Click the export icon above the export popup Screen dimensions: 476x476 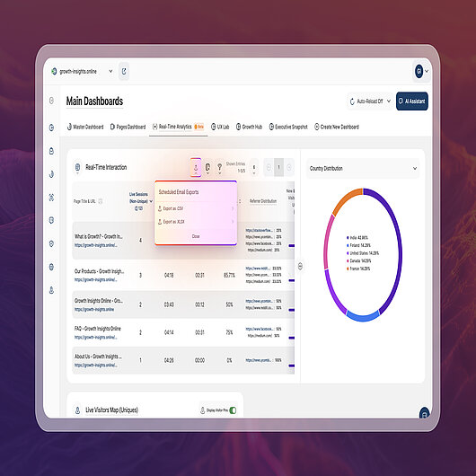pyautogui.click(x=196, y=167)
